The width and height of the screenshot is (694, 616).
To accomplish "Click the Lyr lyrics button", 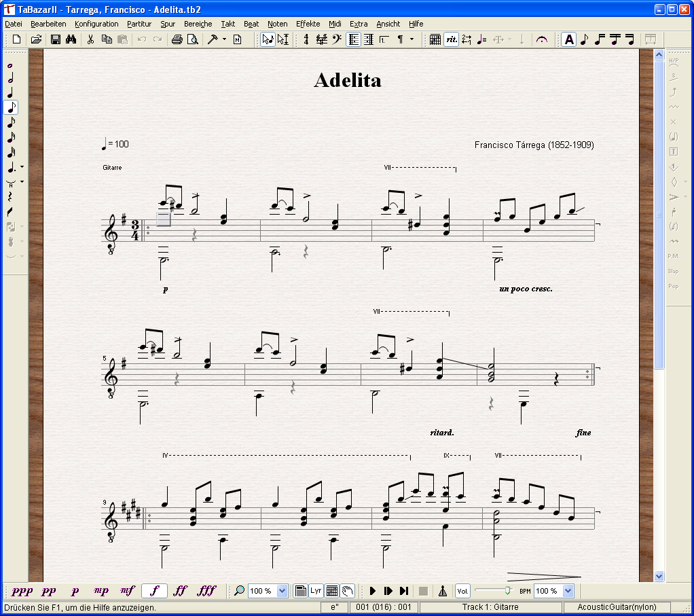I will click(316, 591).
